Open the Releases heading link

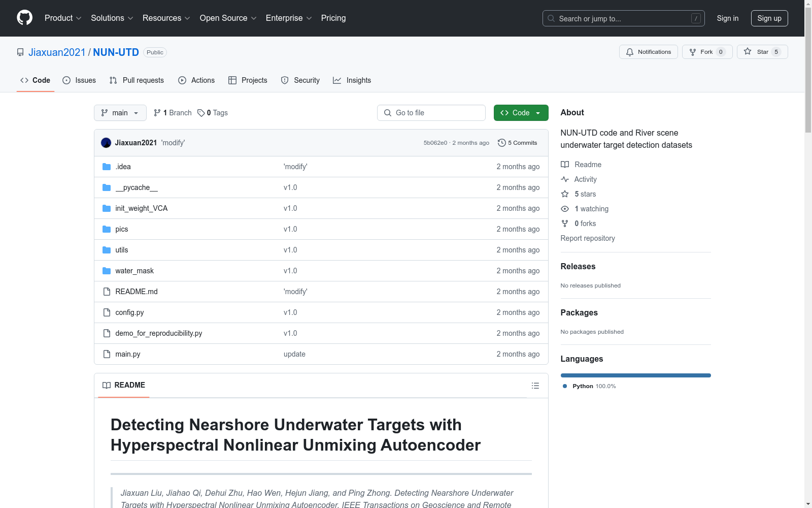point(578,266)
